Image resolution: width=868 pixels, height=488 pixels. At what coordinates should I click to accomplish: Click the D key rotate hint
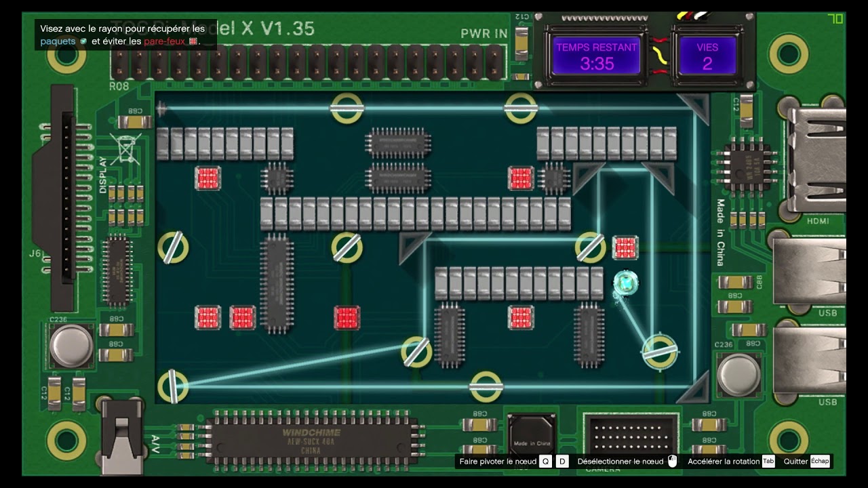(x=562, y=462)
